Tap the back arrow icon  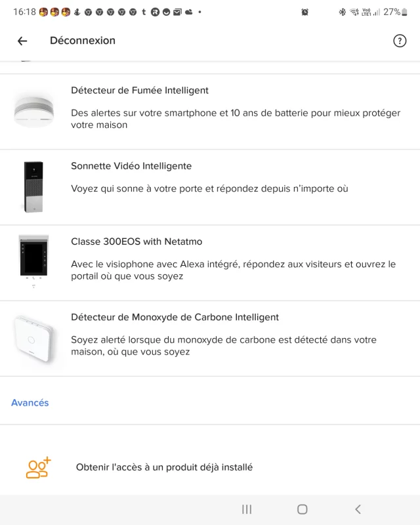click(22, 41)
